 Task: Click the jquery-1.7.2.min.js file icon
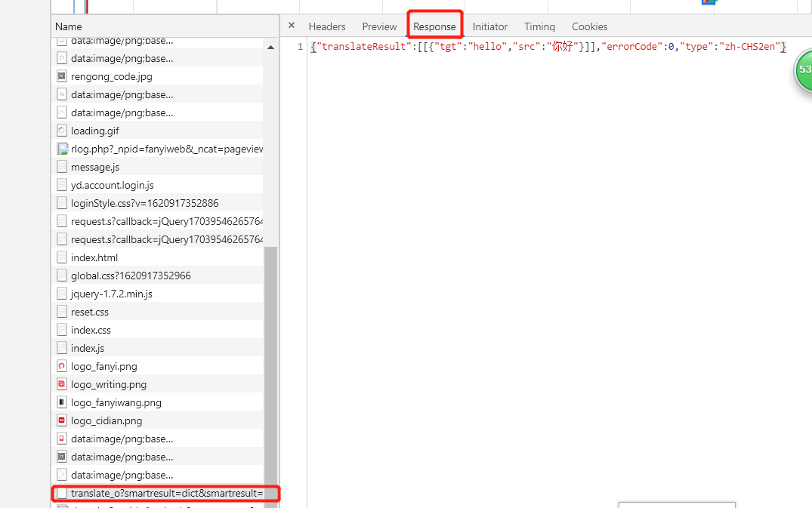pyautogui.click(x=62, y=294)
